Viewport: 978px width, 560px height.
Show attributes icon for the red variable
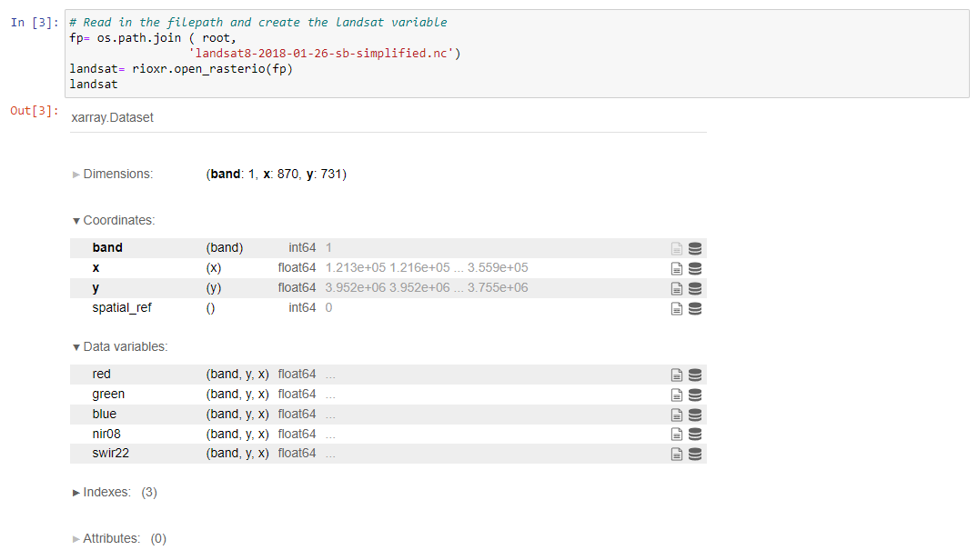[x=676, y=375]
